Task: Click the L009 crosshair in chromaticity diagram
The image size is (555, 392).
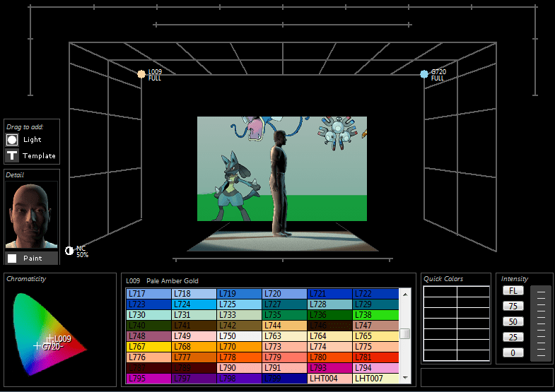Action: point(50,338)
